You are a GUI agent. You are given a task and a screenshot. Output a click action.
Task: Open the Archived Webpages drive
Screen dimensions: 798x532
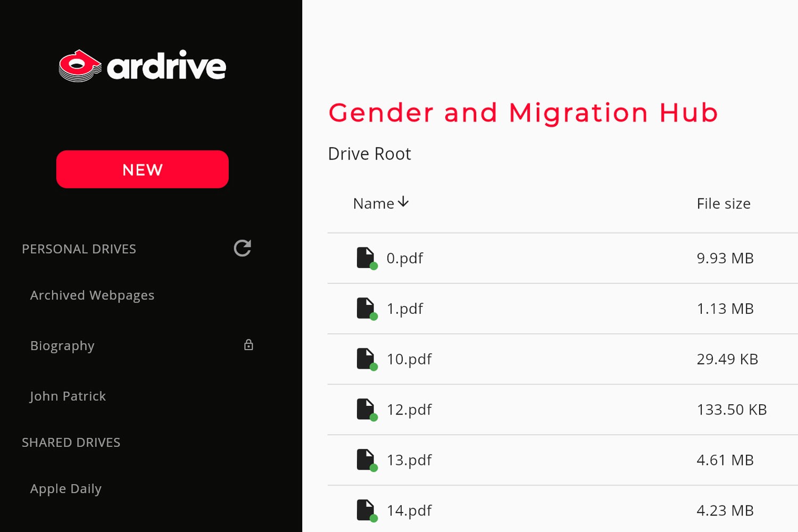[x=92, y=295]
